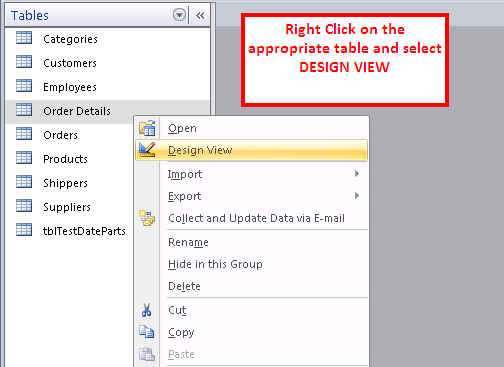Click the Tables header title
The height and width of the screenshot is (367, 504).
tap(30, 15)
